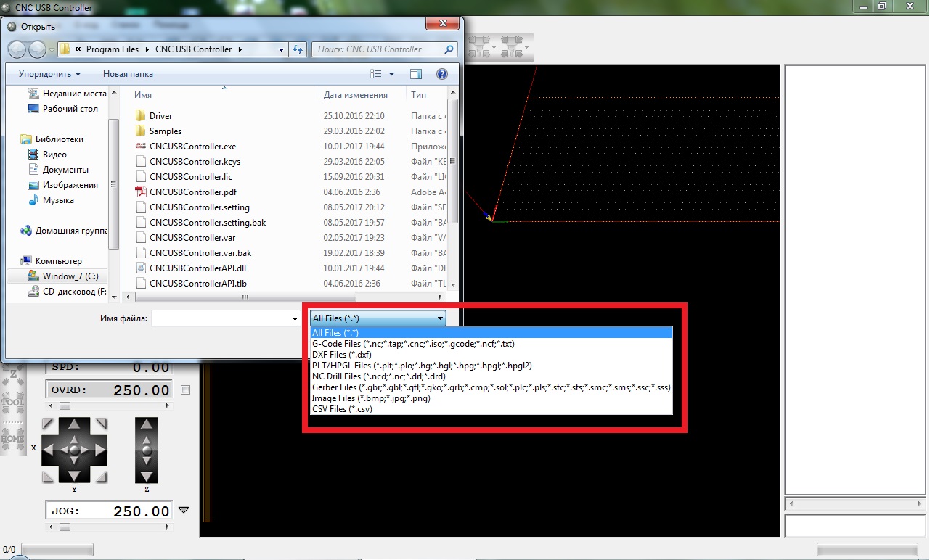The width and height of the screenshot is (930, 560).
Task: Toggle the preview pane icon
Action: click(416, 74)
